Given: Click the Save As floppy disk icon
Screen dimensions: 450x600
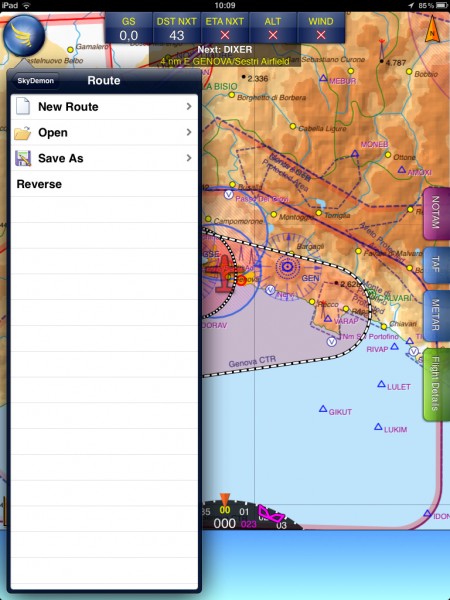Looking at the screenshot, I should click(23, 158).
